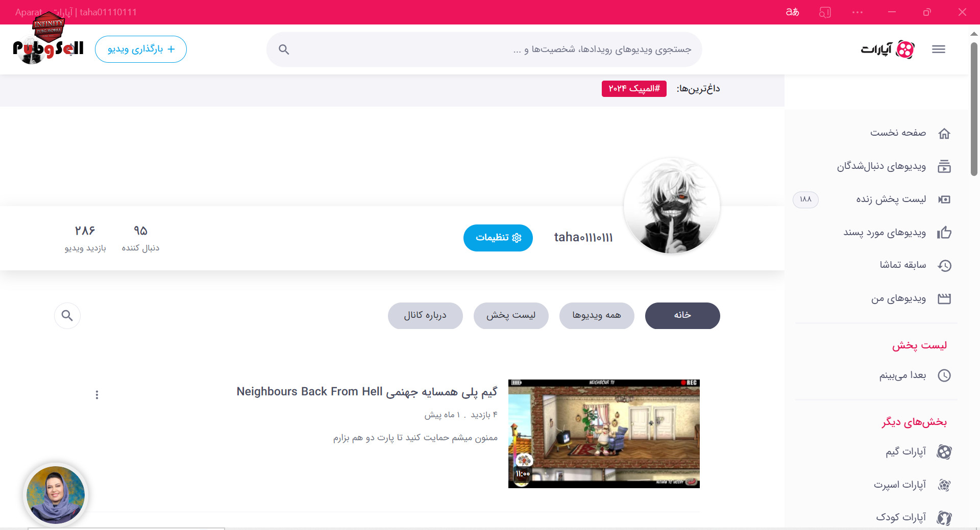Click the live broadcast camera icon
Viewport: 980px width, 530px height.
click(x=944, y=199)
